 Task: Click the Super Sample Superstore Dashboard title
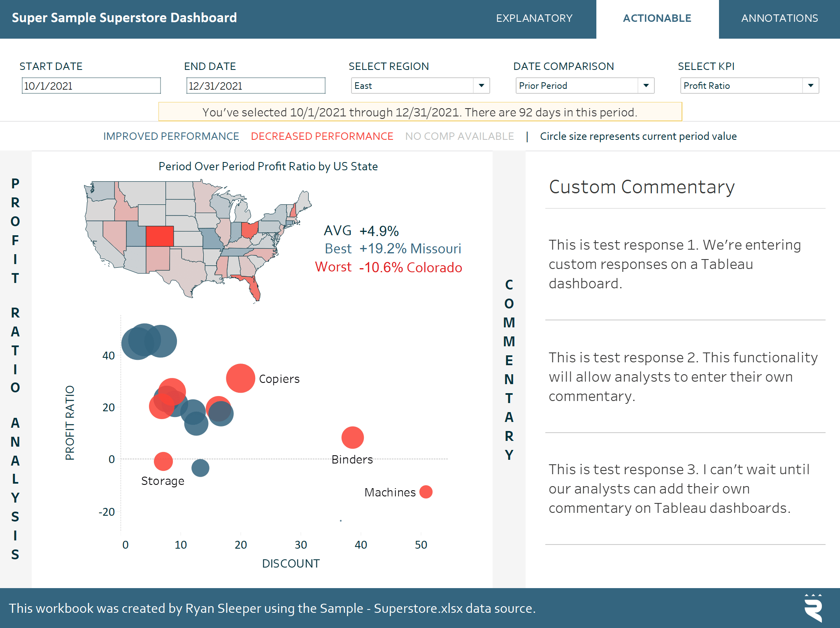click(124, 18)
